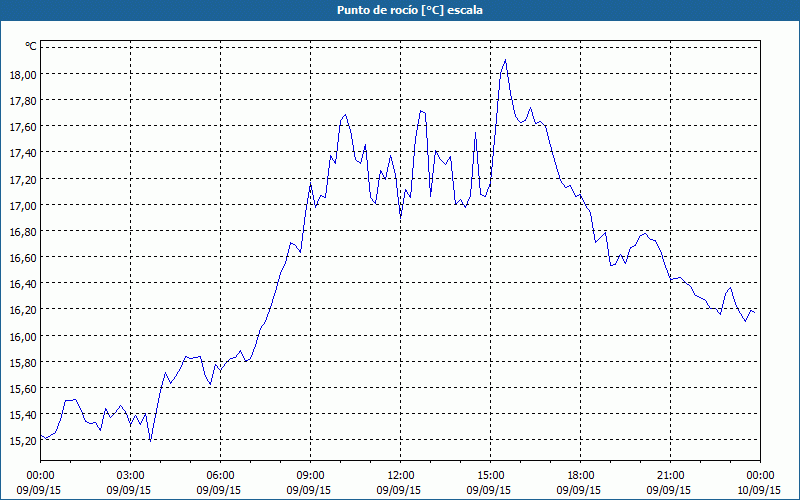Click the 03:00 time axis label
Screen dimensions: 800x500
130,476
